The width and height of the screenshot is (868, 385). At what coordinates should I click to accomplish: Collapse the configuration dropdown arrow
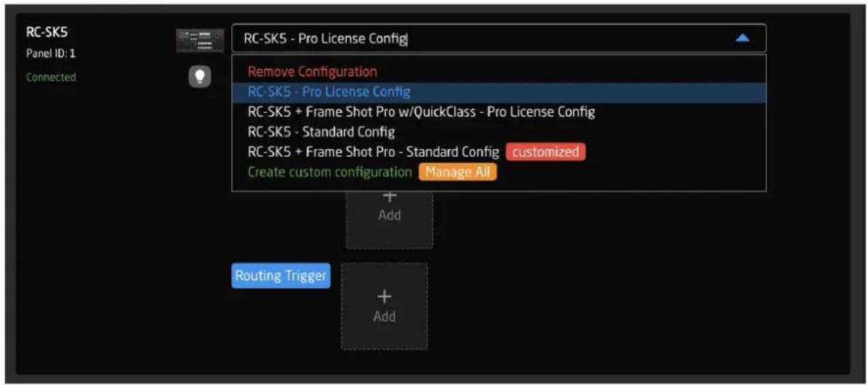click(743, 39)
